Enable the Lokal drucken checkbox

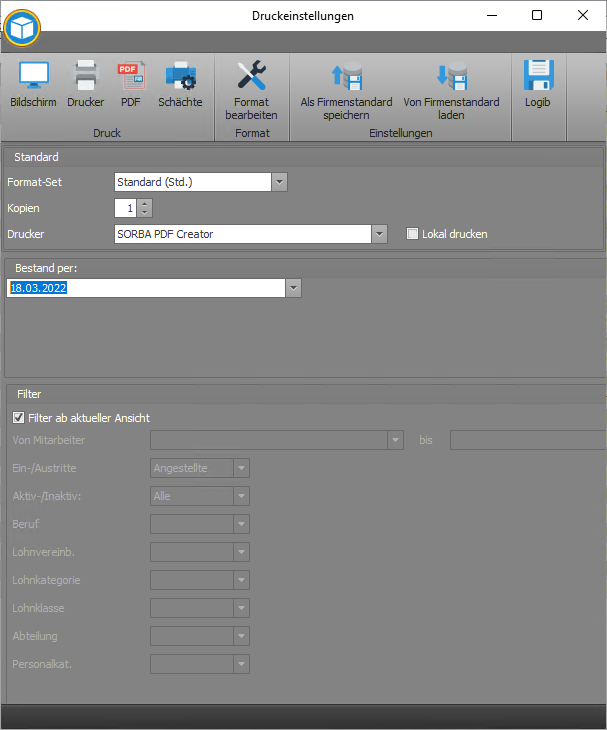412,234
